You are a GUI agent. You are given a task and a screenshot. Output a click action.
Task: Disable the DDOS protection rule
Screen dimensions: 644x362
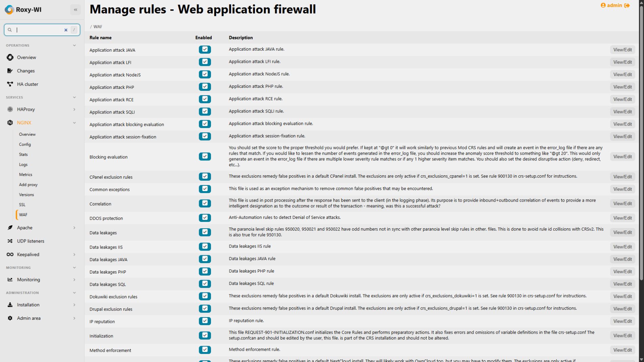tap(205, 218)
